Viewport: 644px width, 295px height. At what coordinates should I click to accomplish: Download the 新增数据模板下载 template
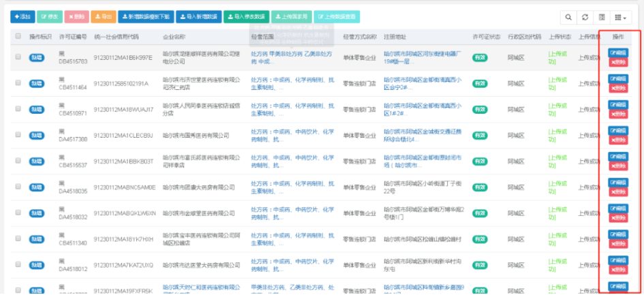click(x=147, y=17)
